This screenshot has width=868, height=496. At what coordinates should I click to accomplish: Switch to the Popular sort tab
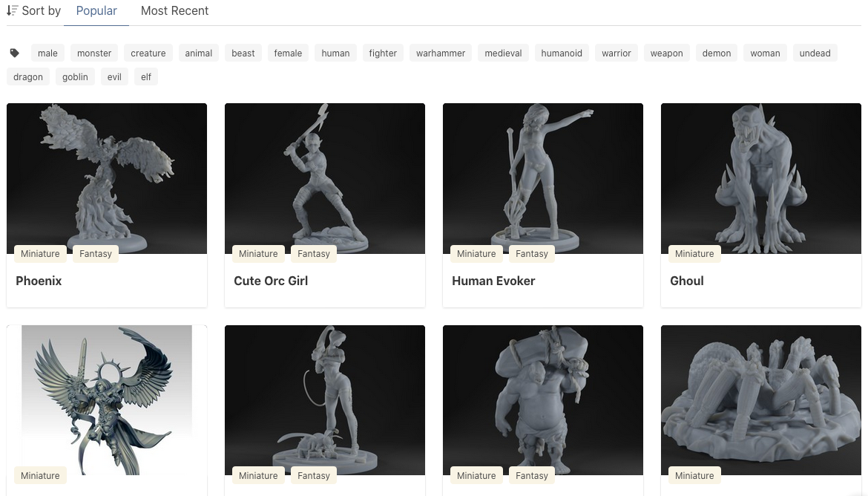[x=96, y=11]
